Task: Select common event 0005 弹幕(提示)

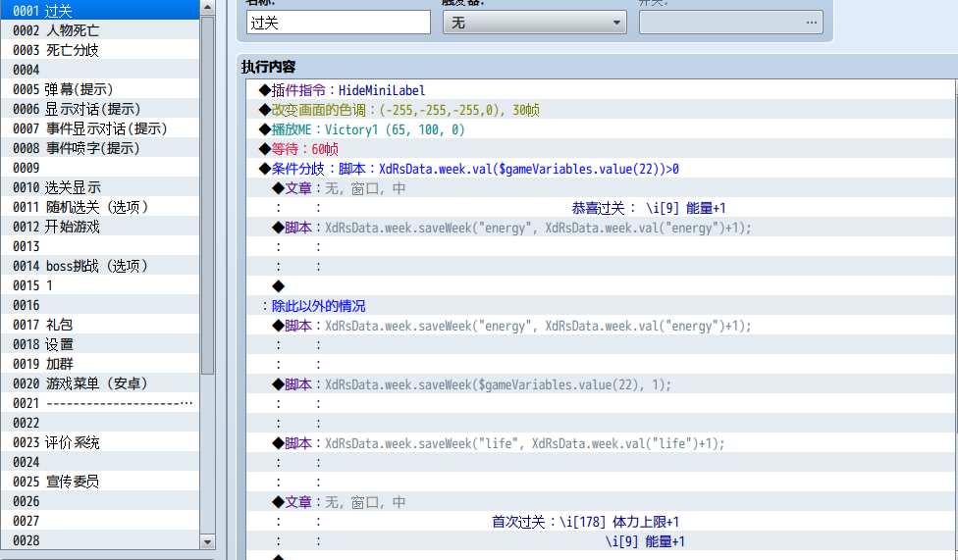Action: click(x=100, y=88)
